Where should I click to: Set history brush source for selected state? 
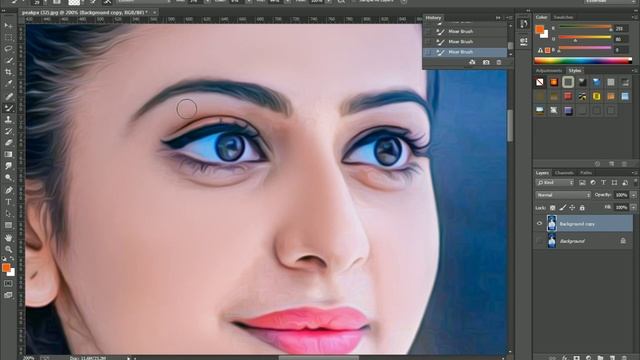428,52
